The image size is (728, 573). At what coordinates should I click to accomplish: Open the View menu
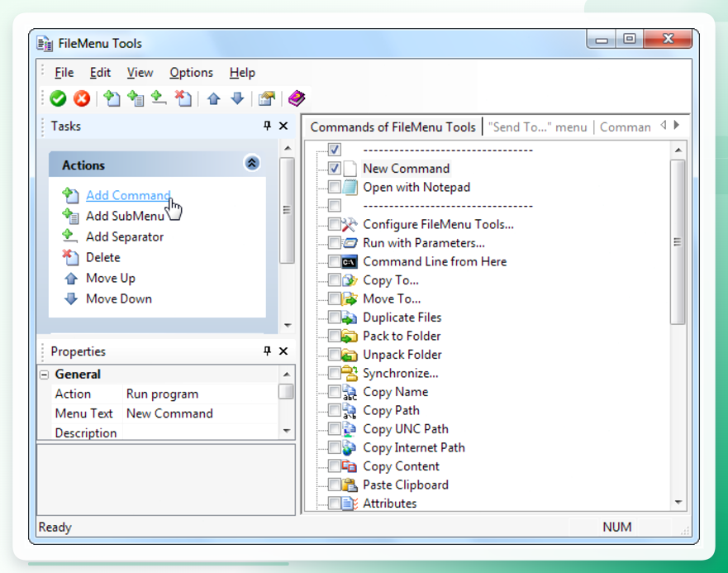[140, 73]
